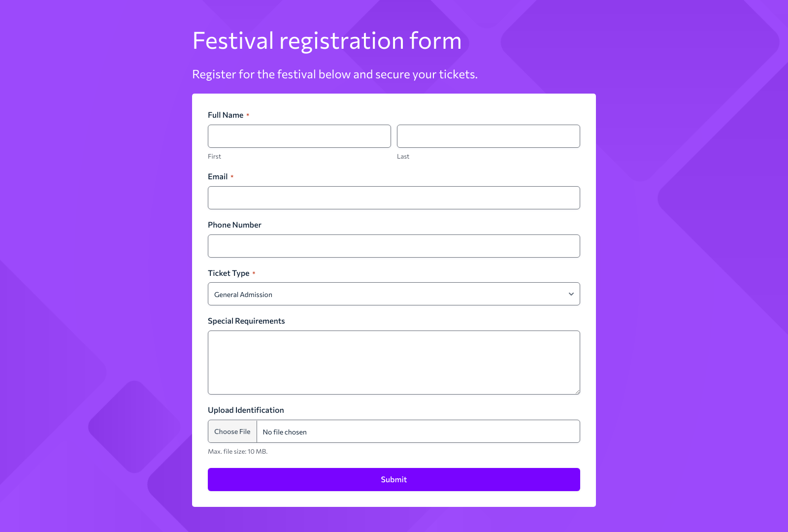Open the Ticket Type dropdown
This screenshot has height=532, width=788.
394,294
